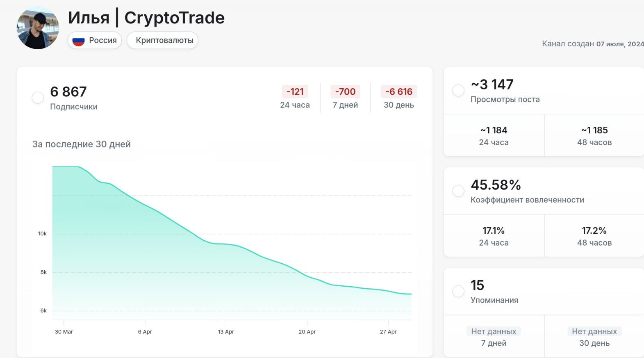This screenshot has height=358, width=644.
Task: Toggle the circle beside Коэффициент вовлеченности
Action: [458, 191]
